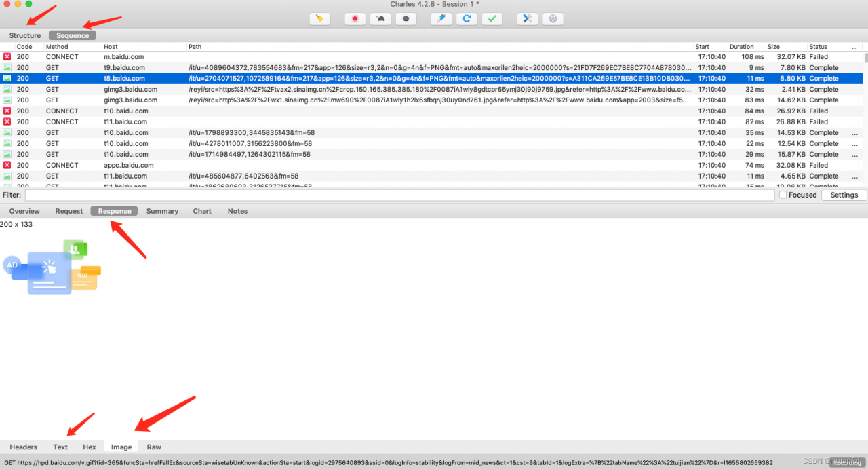
Task: Click the image icon on the 14.62 KB gimg3 row
Action: coord(7,100)
